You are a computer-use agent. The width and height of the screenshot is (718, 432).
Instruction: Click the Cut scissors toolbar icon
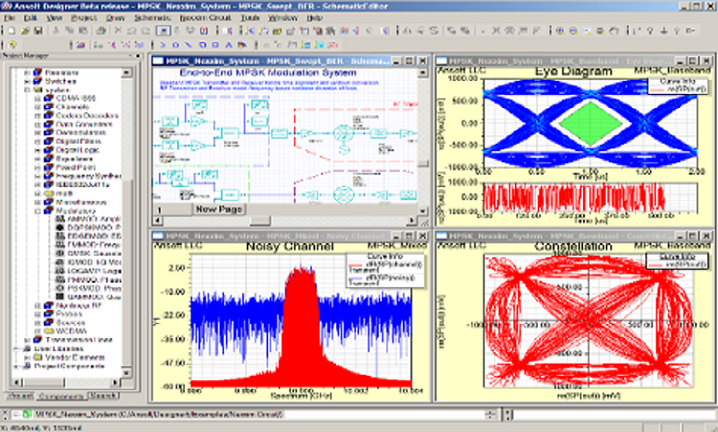click(55, 31)
